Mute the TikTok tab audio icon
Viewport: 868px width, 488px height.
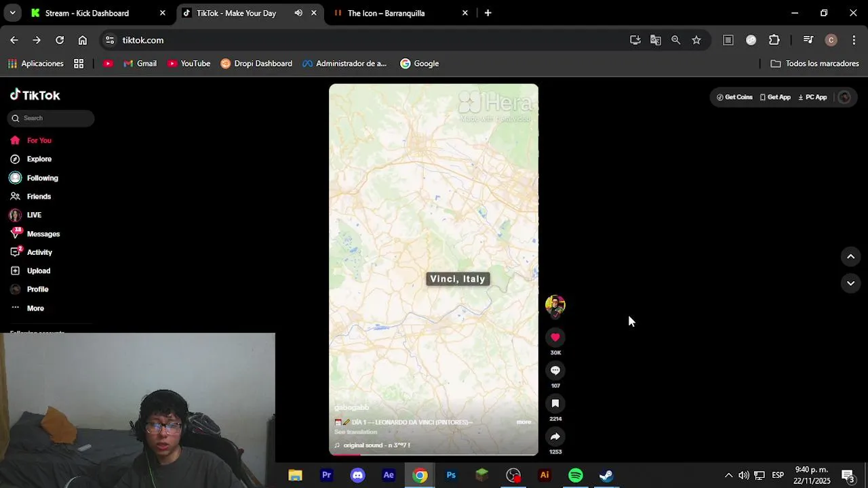[298, 13]
